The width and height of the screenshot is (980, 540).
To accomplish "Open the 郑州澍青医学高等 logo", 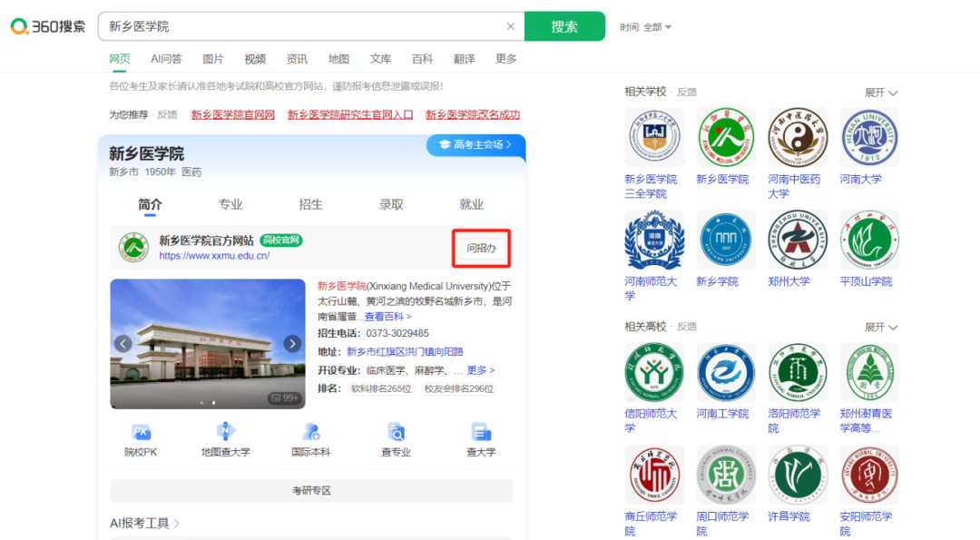I will [x=869, y=372].
